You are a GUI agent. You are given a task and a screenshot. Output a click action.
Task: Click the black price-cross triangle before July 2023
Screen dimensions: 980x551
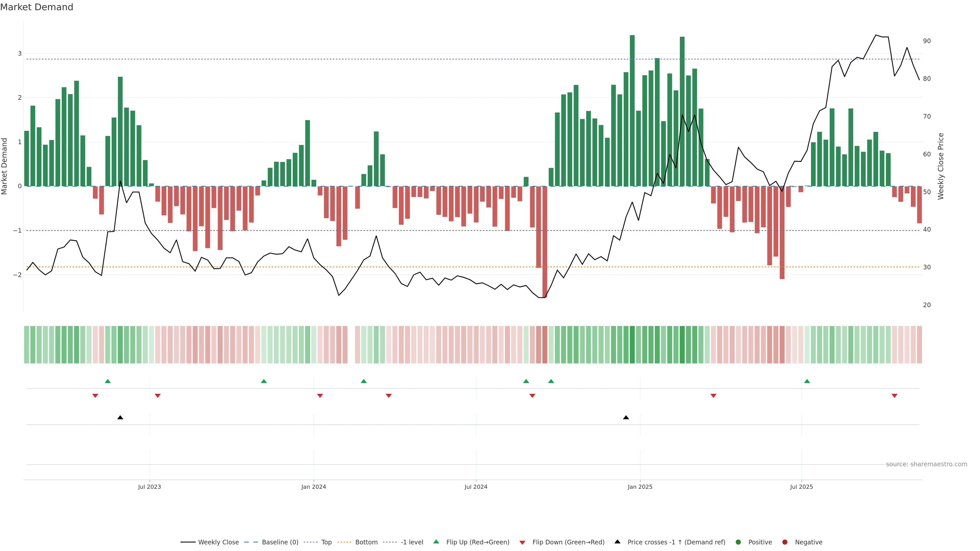click(x=120, y=418)
